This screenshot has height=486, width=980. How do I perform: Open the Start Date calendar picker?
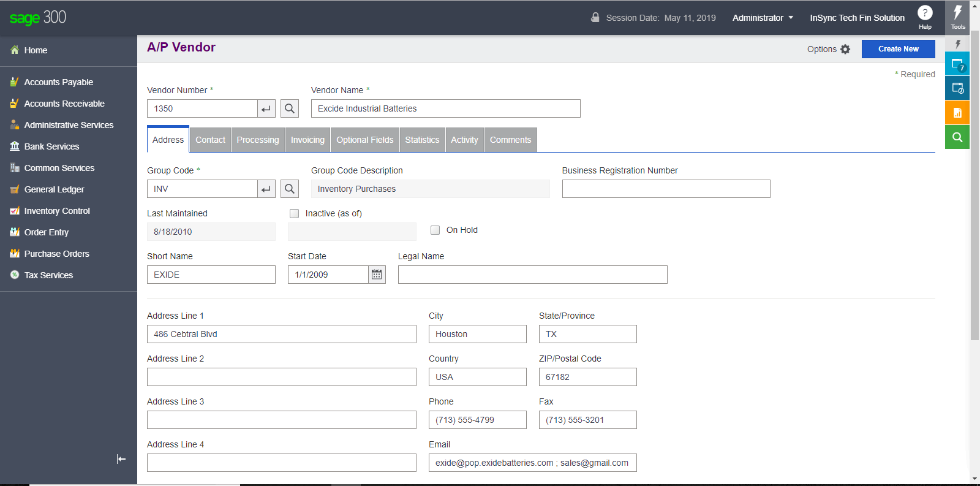click(x=377, y=275)
